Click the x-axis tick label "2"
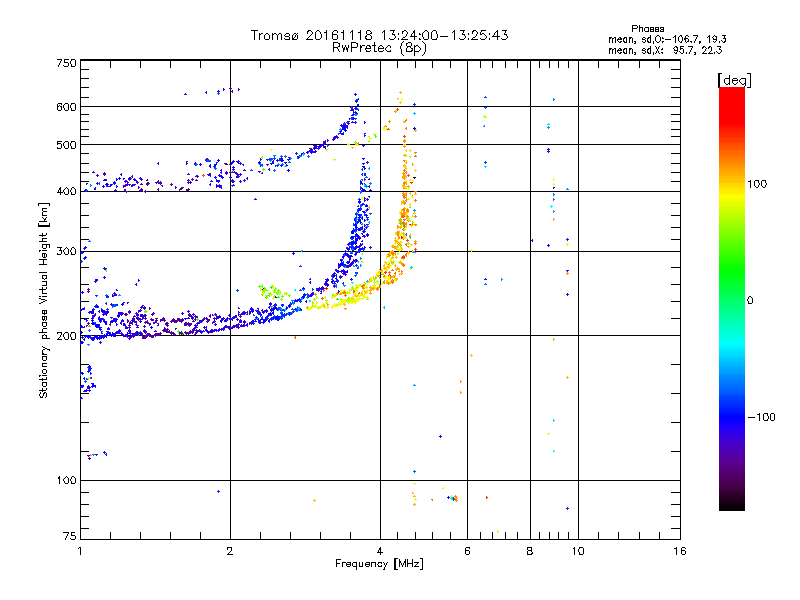Image resolution: width=800 pixels, height=600 pixels. 230,551
